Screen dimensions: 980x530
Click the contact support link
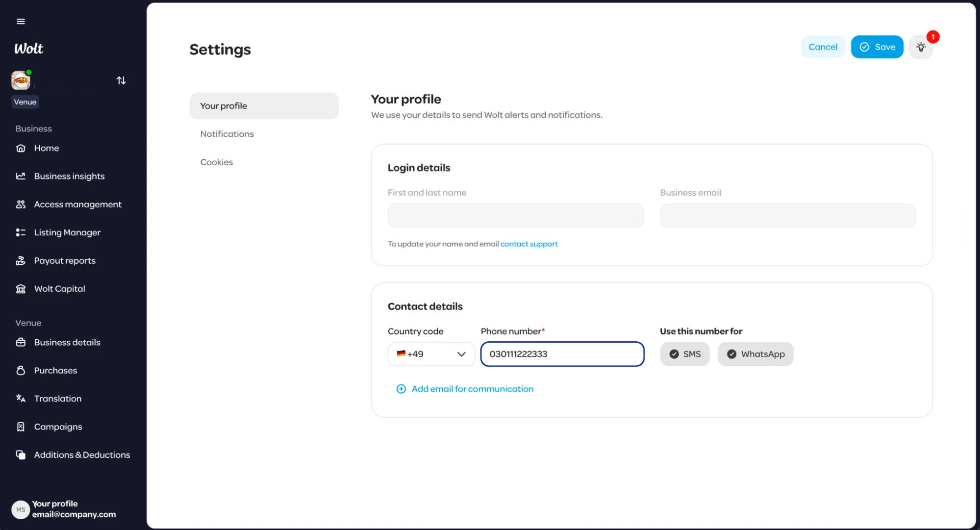[528, 244]
